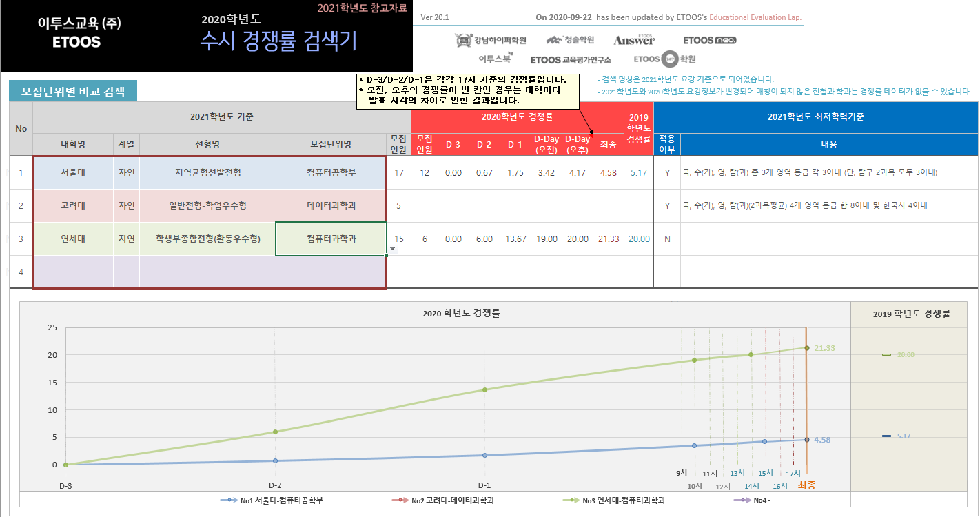Click the 2020 학년도 경쟁률 chart title
Screen dimensions: 980x517
point(462,313)
